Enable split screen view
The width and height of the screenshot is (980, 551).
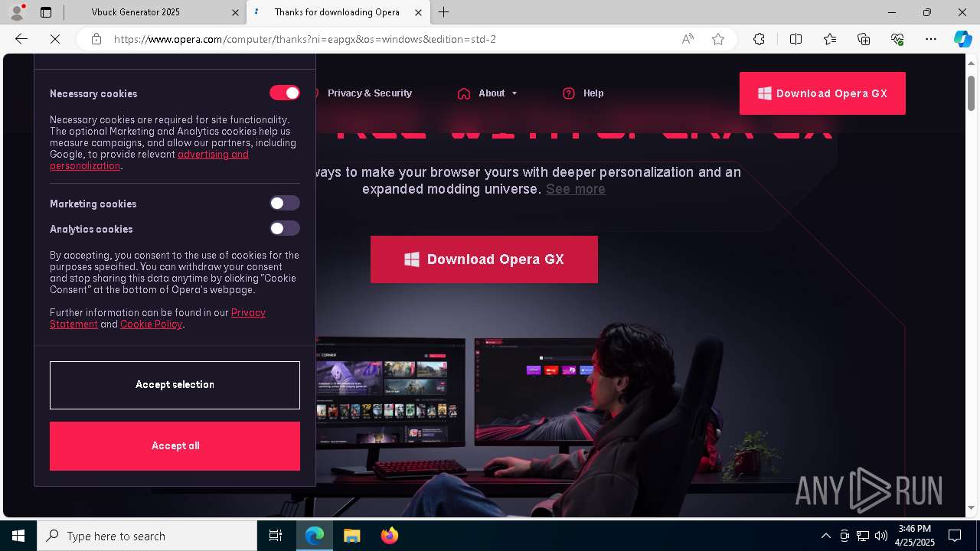795,39
